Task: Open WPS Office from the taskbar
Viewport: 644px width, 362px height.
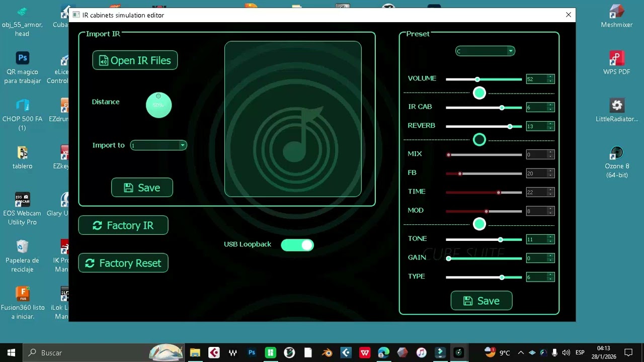Action: click(365, 352)
